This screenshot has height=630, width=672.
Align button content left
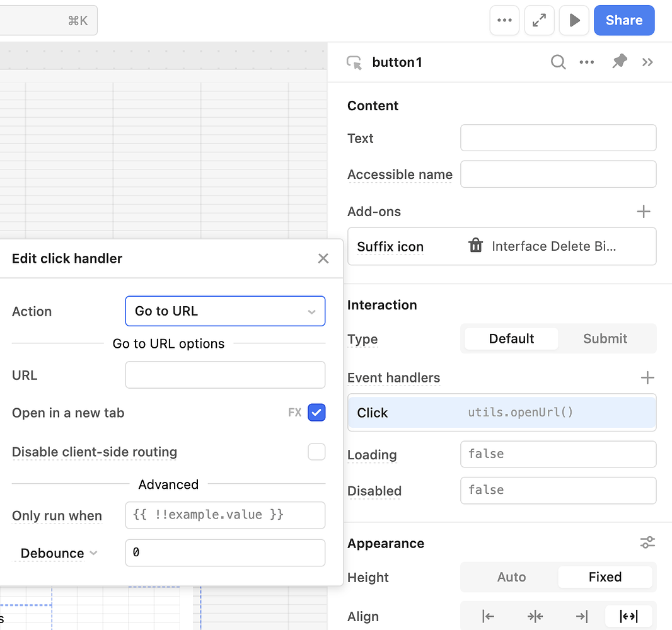point(488,616)
